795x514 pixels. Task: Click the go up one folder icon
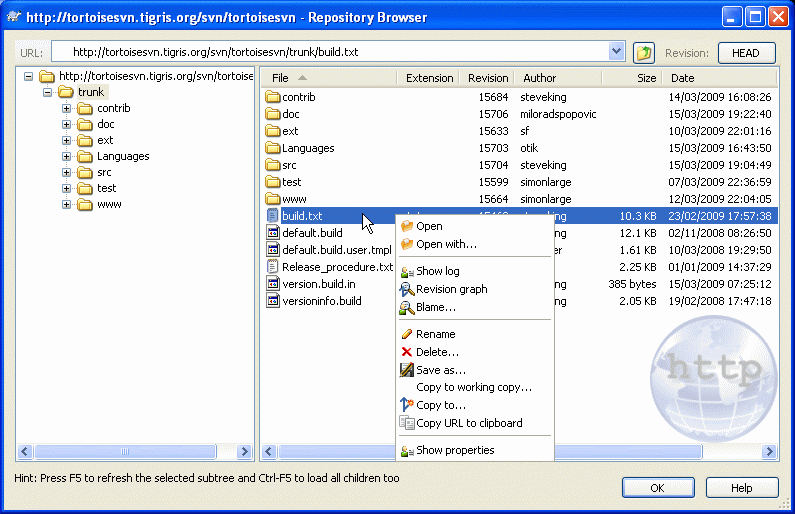[x=643, y=53]
